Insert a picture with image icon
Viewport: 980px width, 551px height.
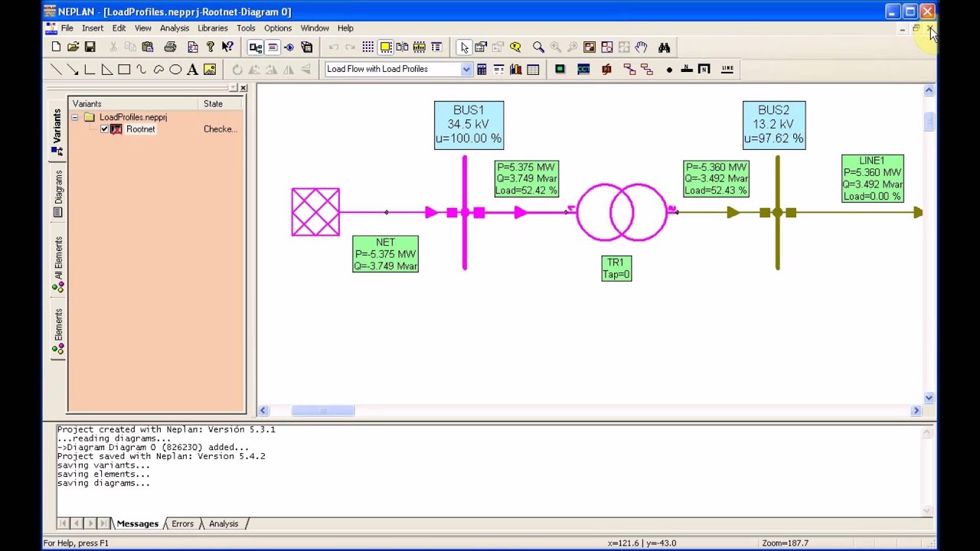pos(210,69)
